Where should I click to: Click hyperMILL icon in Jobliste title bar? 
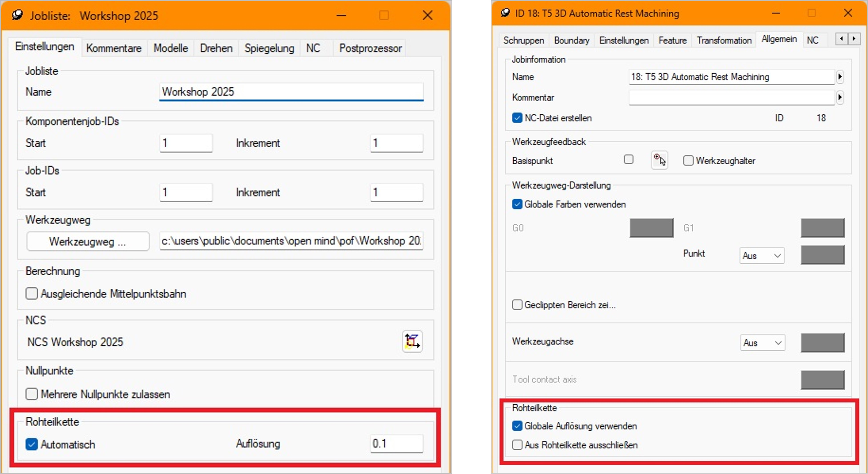tap(17, 15)
